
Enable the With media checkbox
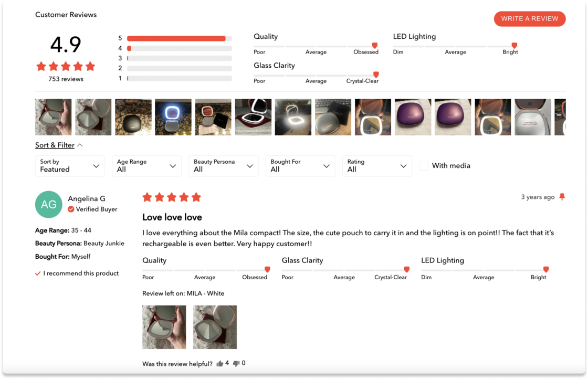(x=424, y=166)
